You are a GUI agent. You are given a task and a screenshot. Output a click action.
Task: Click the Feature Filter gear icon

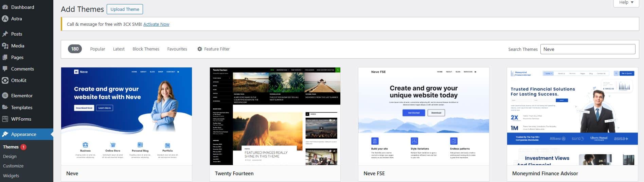[200, 49]
